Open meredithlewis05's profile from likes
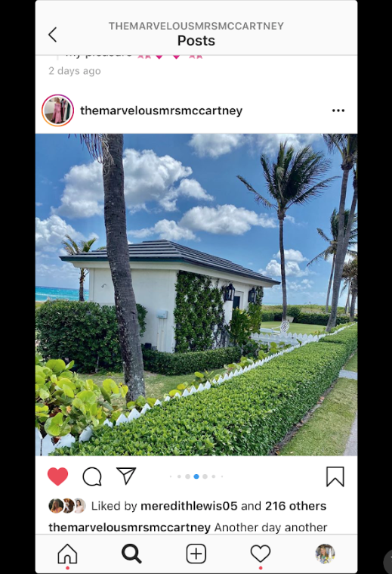This screenshot has width=392, height=574. tap(189, 506)
